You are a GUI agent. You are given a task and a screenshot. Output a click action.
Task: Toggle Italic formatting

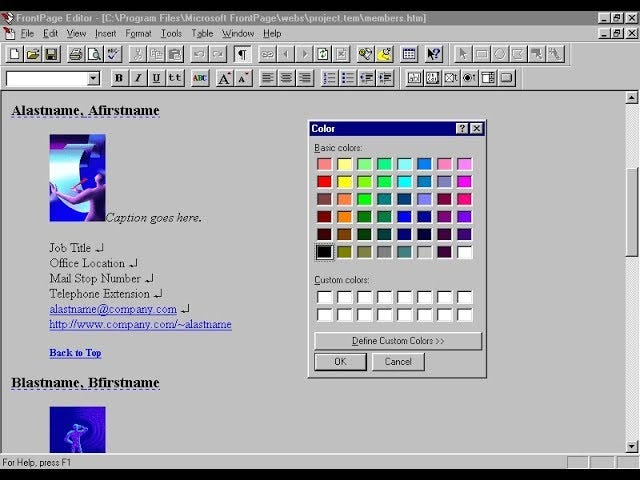click(138, 78)
